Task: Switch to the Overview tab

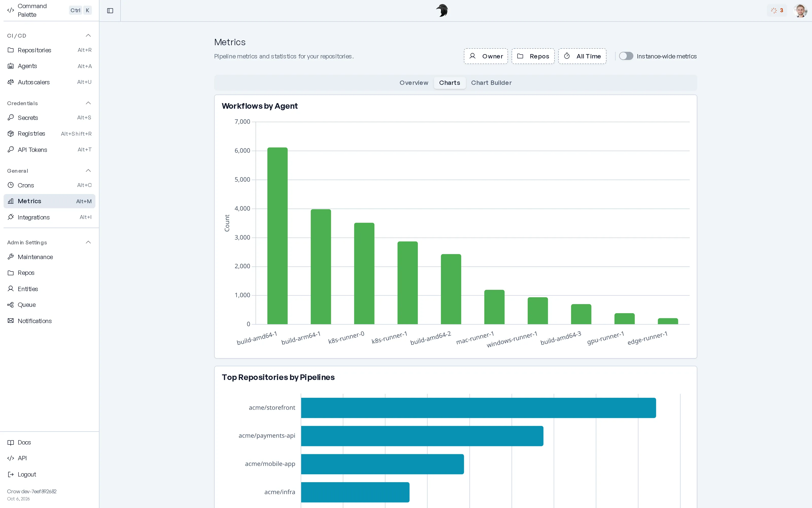Action: (414, 83)
